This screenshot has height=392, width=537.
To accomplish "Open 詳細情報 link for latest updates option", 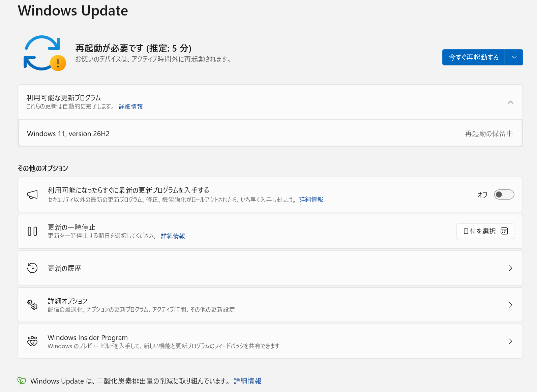I will pos(311,200).
